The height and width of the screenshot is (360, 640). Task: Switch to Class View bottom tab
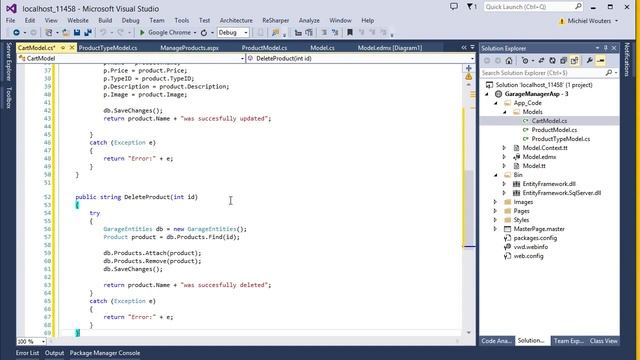(603, 341)
